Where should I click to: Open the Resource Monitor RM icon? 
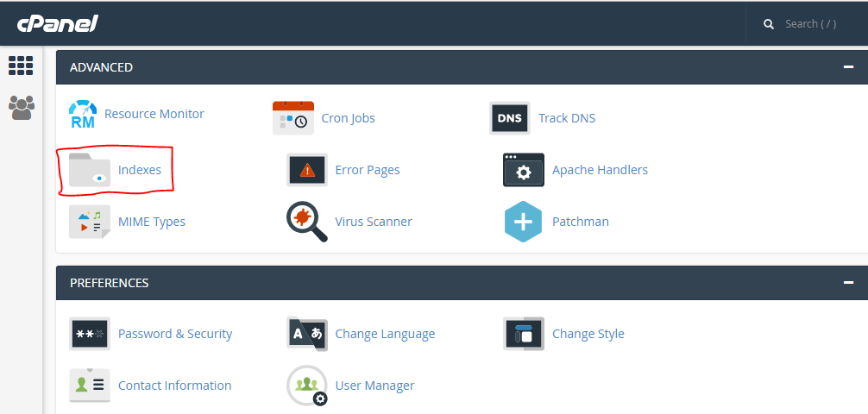pos(83,114)
